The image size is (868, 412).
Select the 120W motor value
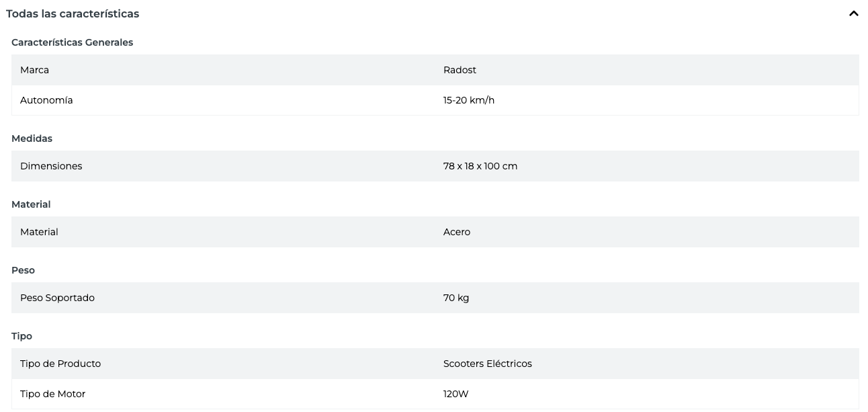[455, 394]
